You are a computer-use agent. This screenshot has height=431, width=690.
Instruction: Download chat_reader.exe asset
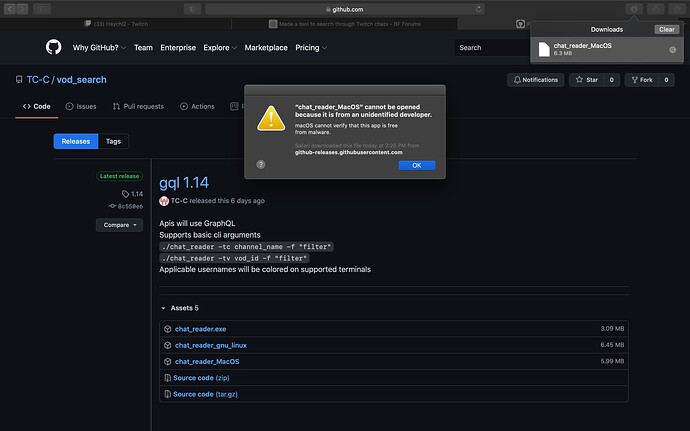pos(201,329)
